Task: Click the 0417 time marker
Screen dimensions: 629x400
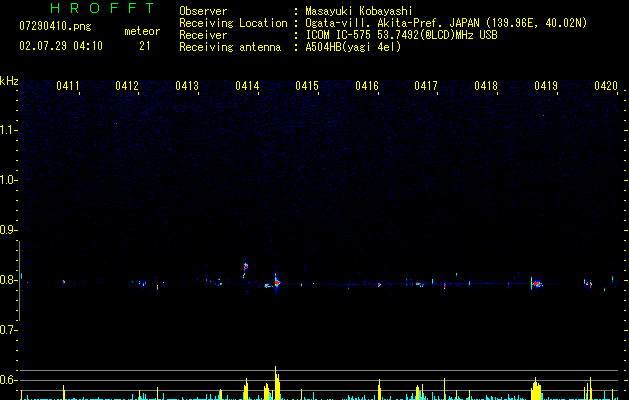Action: coord(426,86)
